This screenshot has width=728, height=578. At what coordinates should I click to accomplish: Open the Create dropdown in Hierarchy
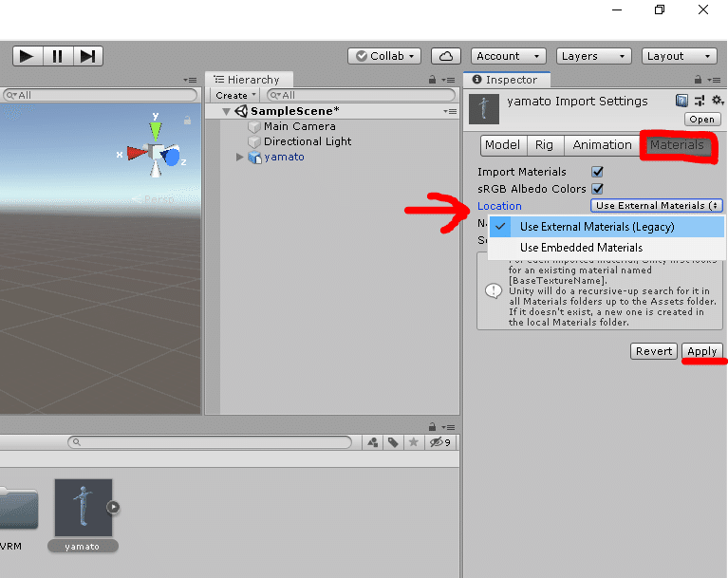coord(235,95)
